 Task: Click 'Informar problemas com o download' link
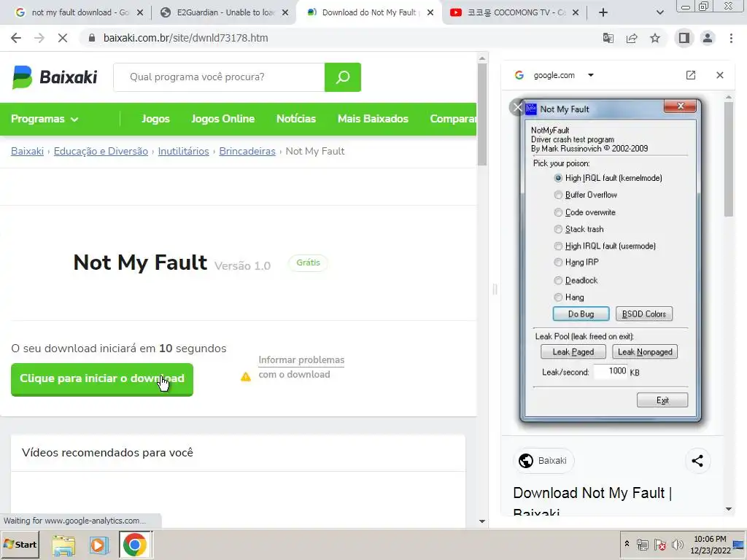[x=301, y=367]
